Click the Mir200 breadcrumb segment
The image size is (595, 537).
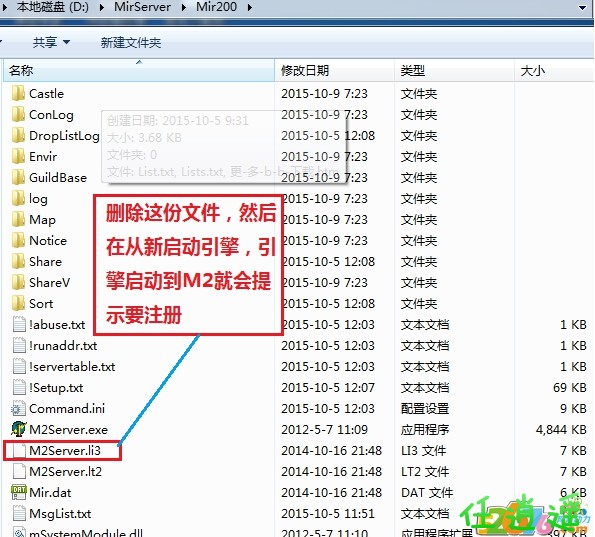click(217, 7)
